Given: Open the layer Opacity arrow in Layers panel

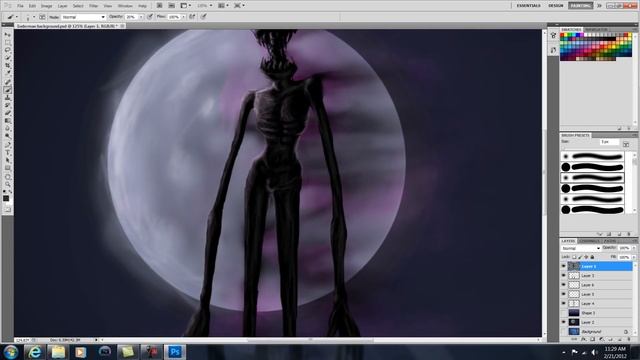Looking at the screenshot, I should (x=634, y=248).
